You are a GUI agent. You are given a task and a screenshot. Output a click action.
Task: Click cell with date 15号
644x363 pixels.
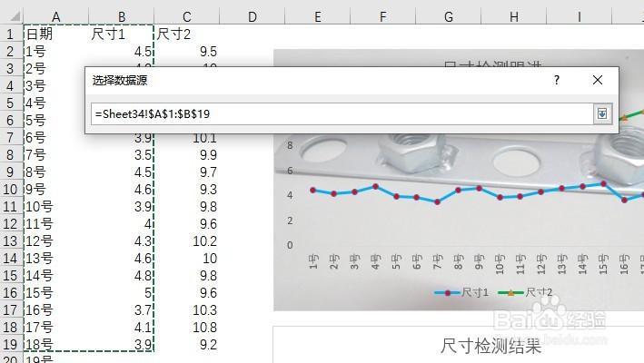[56, 292]
